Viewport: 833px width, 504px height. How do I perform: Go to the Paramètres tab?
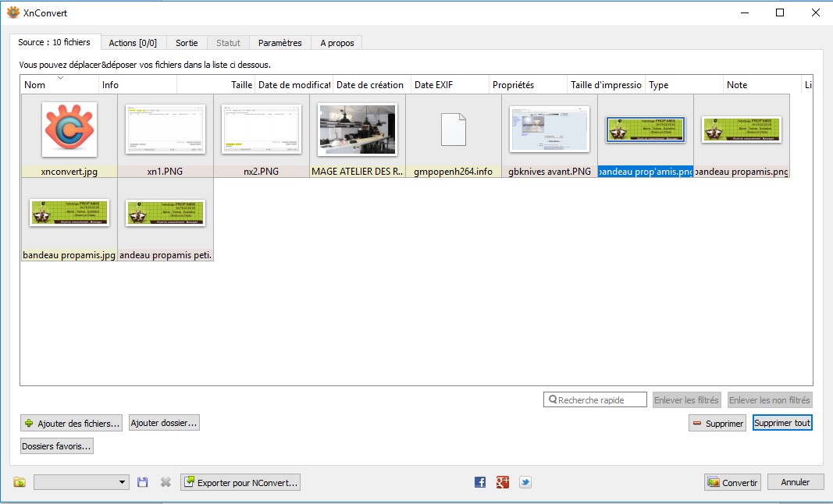point(279,43)
